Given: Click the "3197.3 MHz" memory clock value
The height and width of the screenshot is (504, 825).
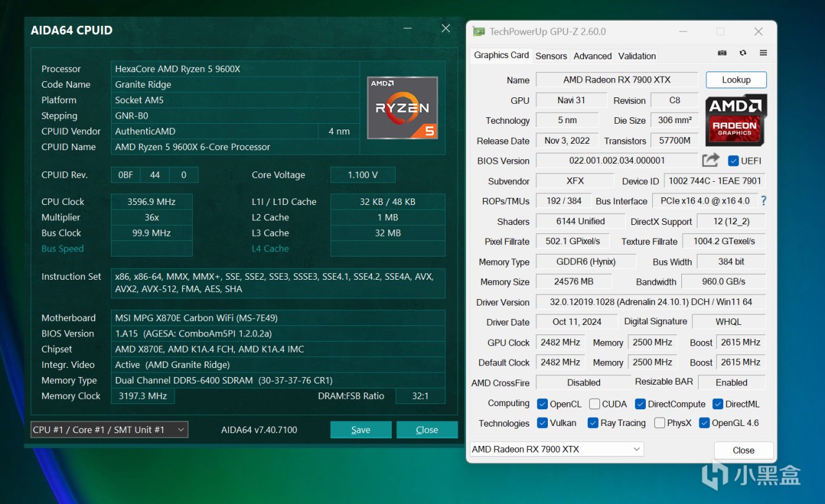Looking at the screenshot, I should tap(143, 396).
